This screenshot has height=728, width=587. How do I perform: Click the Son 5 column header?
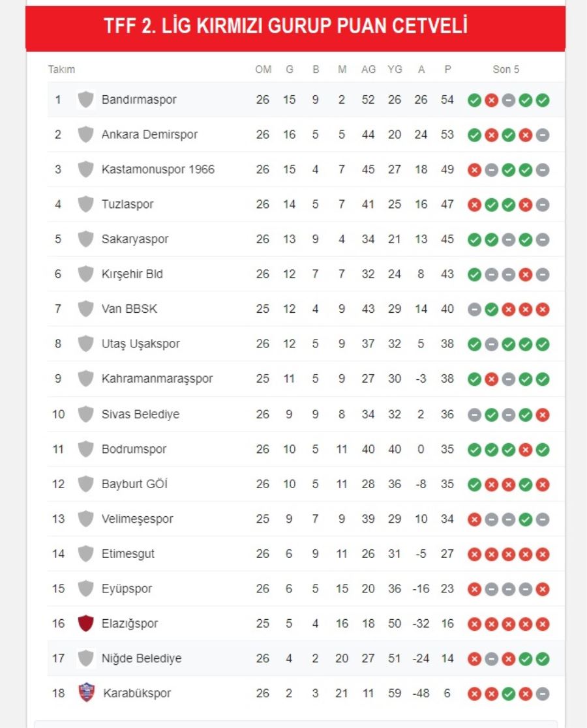point(505,69)
